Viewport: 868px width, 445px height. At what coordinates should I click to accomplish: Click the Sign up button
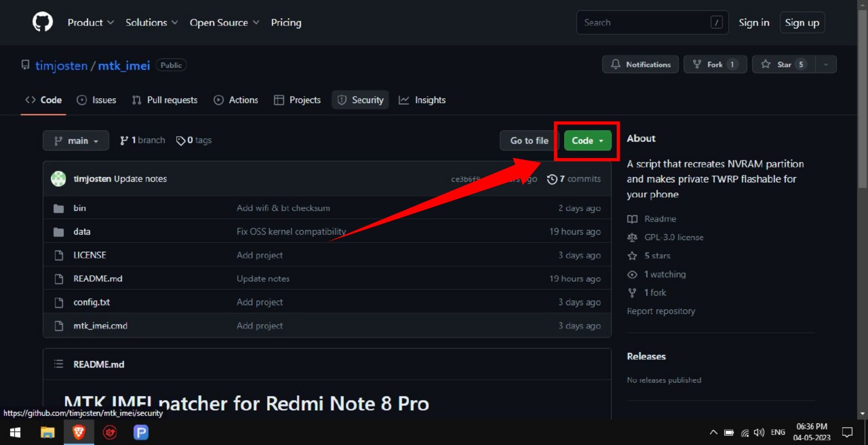pos(802,22)
